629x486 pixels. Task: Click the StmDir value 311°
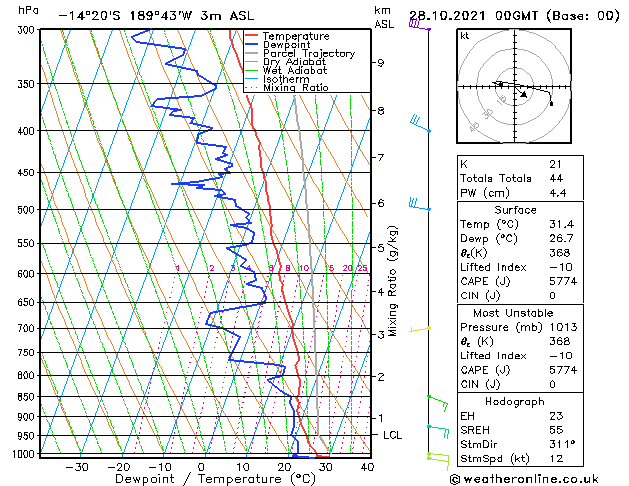pyautogui.click(x=562, y=444)
